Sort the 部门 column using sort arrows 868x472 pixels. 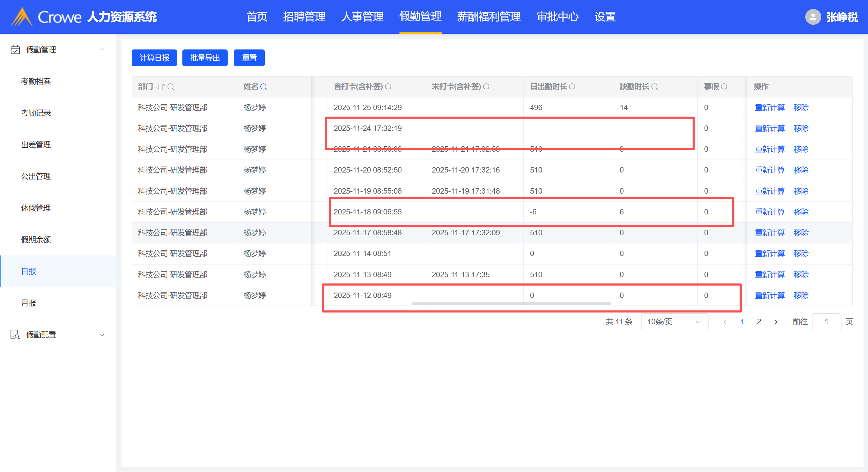pyautogui.click(x=160, y=87)
